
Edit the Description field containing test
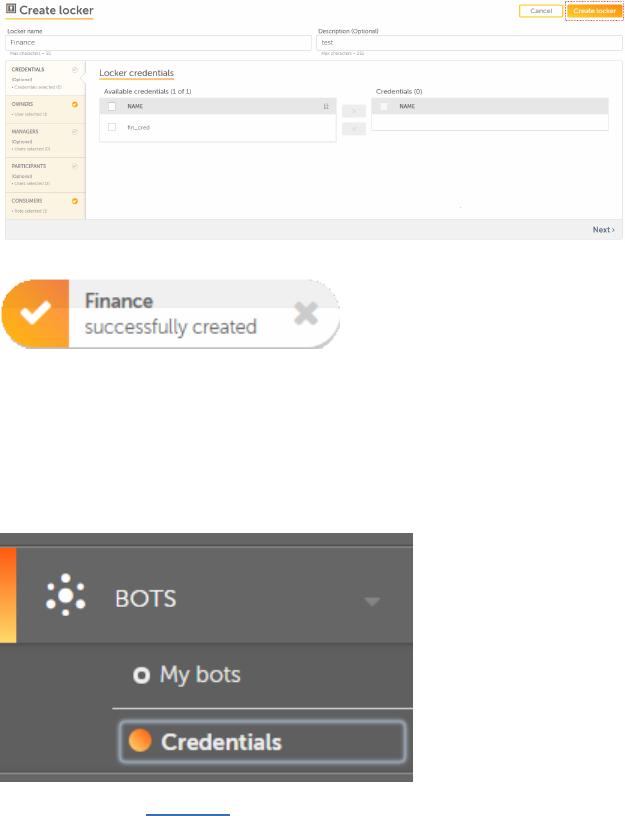[x=469, y=43]
